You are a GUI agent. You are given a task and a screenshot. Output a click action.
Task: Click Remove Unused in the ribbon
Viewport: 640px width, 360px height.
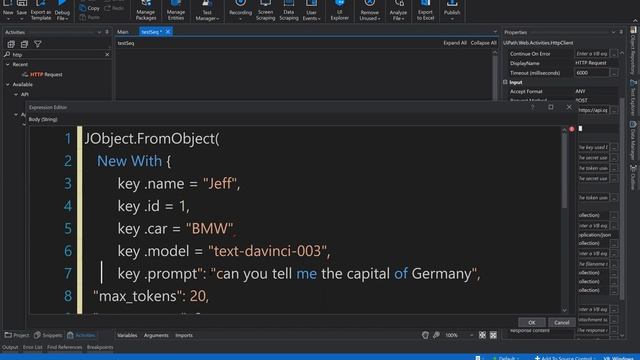(369, 10)
